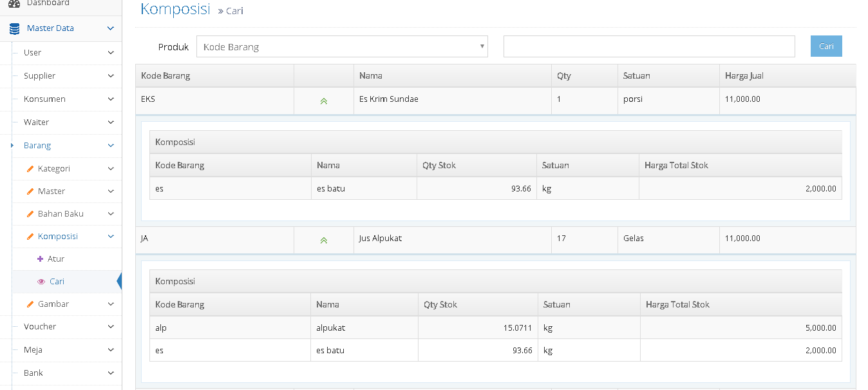Click the pencil icon beside Kategori
The height and width of the screenshot is (390, 868).
[x=30, y=169]
